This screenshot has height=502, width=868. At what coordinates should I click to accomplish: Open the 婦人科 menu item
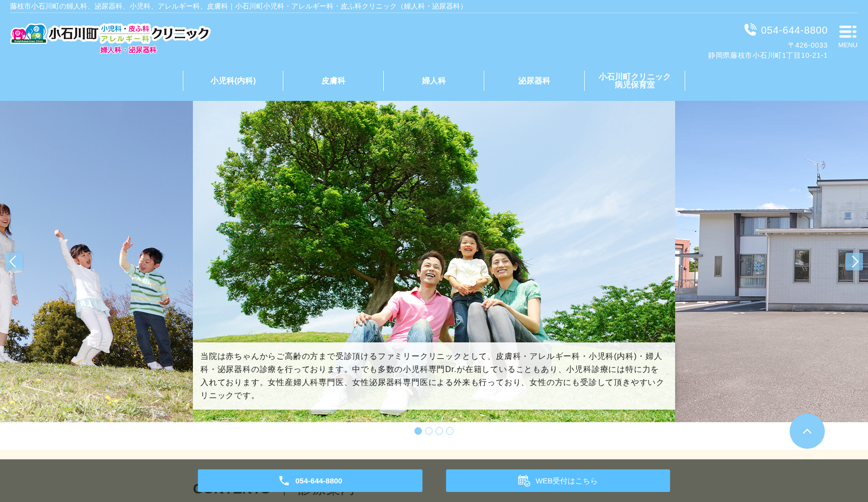434,81
